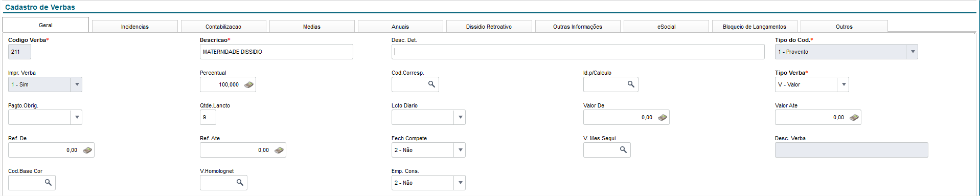The height and width of the screenshot is (196, 980).
Task: Focus the Desc. Det. text field
Action: 578,52
